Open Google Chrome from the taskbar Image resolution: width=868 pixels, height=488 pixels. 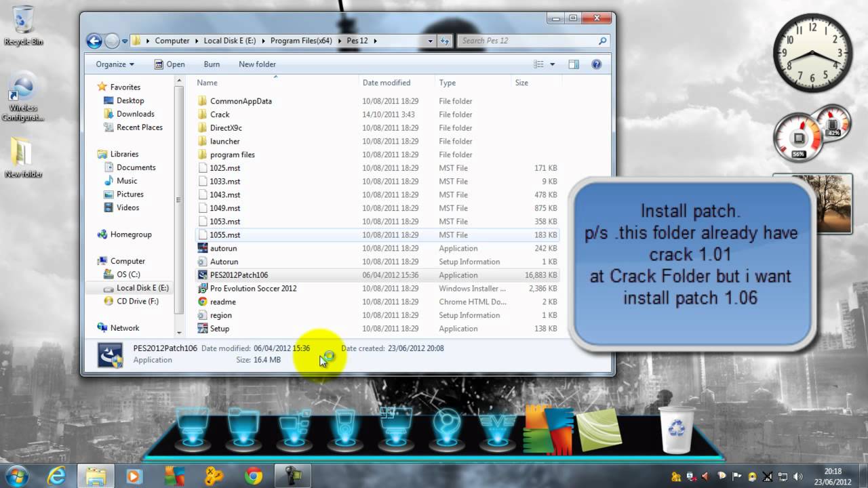coord(254,476)
